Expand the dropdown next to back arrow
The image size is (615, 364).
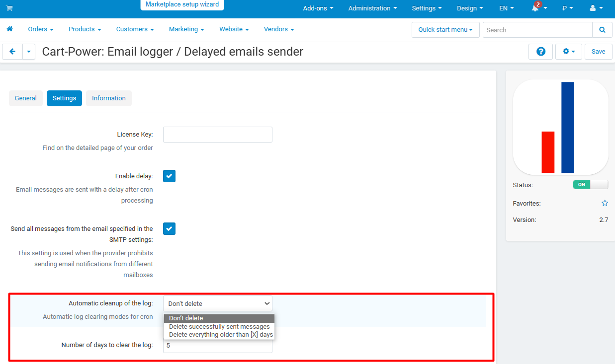[x=29, y=52]
